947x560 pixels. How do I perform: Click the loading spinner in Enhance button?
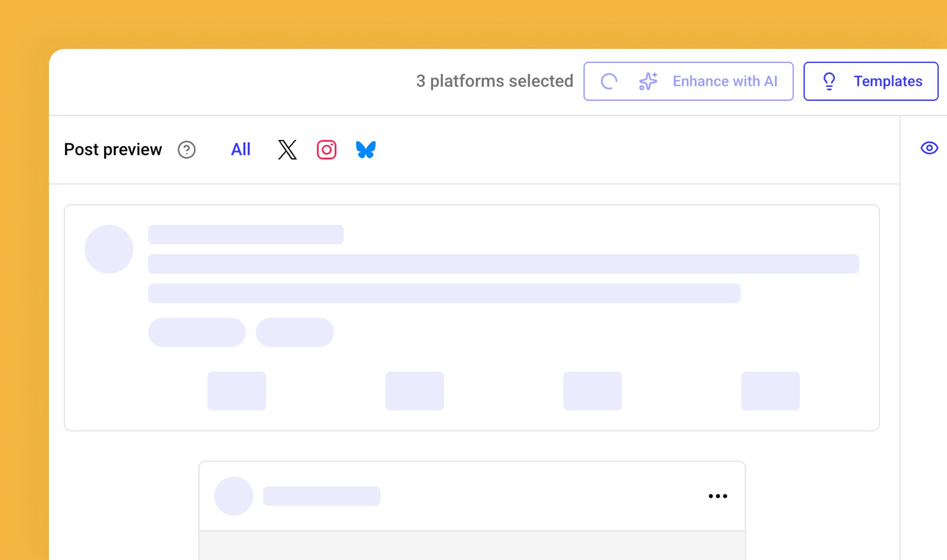point(609,81)
